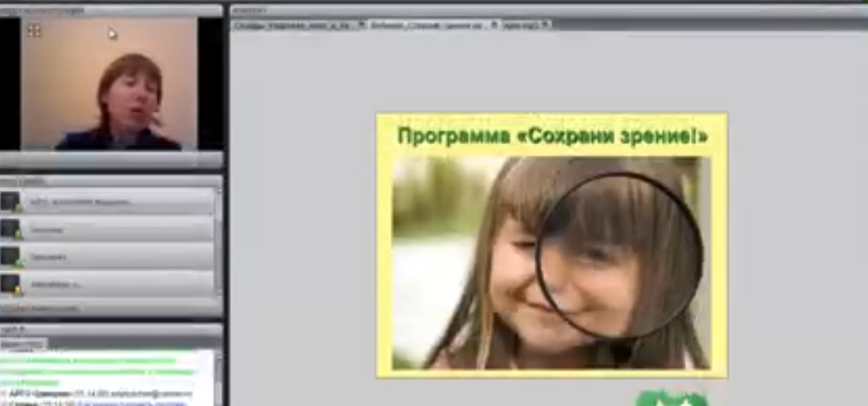Image resolution: width=868 pixels, height=406 pixels.
Task: Select the active webinar presentation tab
Action: click(426, 25)
